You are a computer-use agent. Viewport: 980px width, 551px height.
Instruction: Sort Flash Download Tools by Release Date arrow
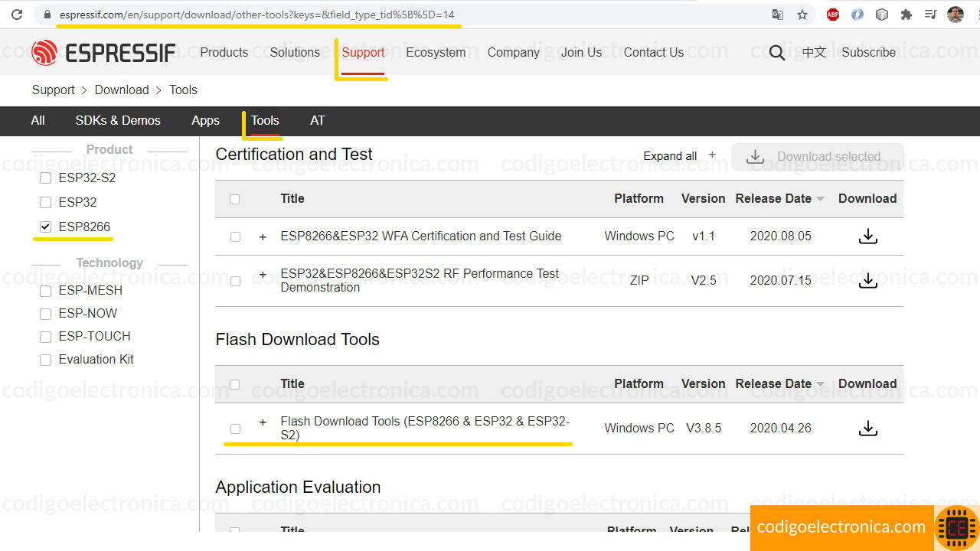[x=821, y=384]
